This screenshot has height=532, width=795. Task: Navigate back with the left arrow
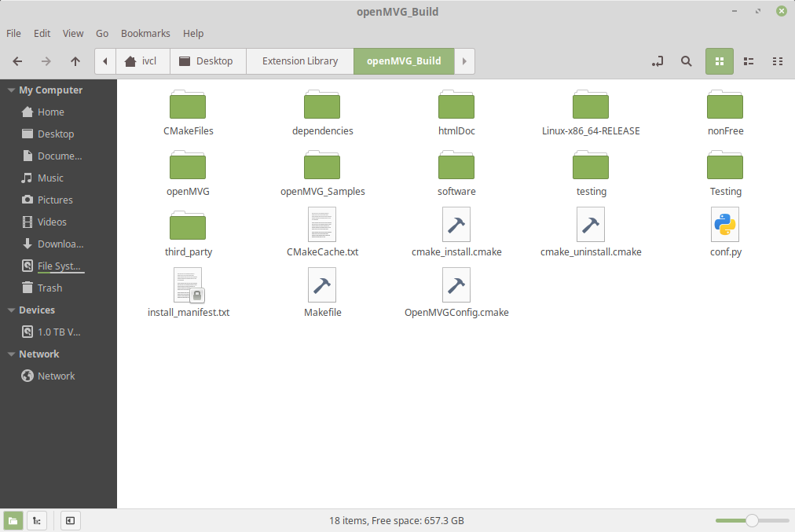point(16,61)
